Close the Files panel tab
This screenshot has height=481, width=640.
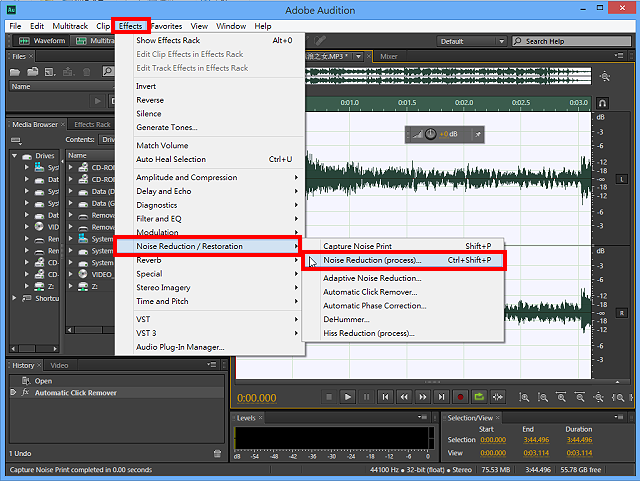31,56
